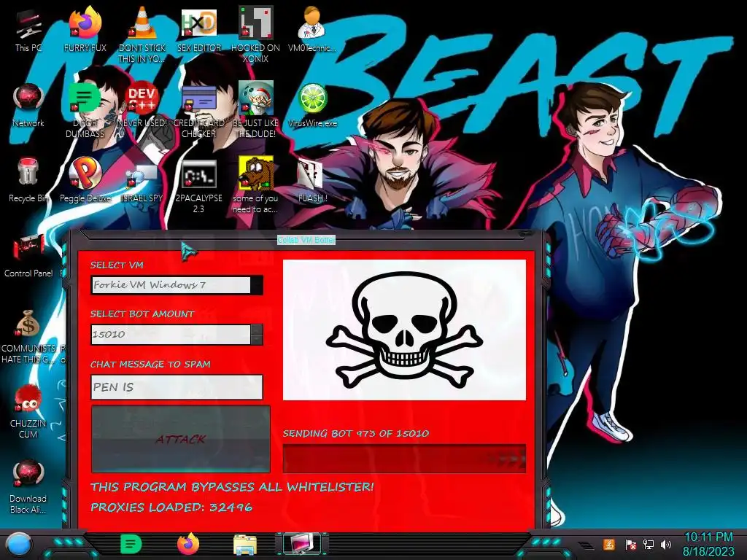Open the FURRY FUX Firefox shortcut
The width and height of the screenshot is (747, 560).
point(85,29)
